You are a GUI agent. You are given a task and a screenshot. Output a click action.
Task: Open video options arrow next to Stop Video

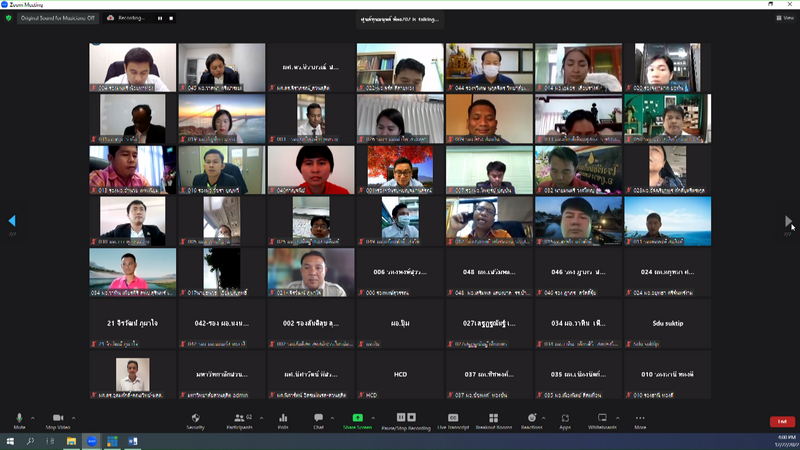[73, 418]
